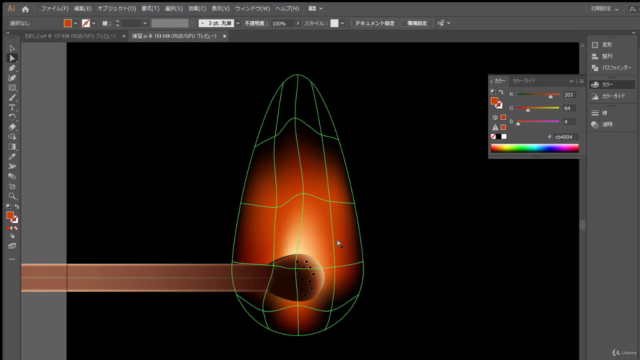Select the Blend tool

(12, 176)
